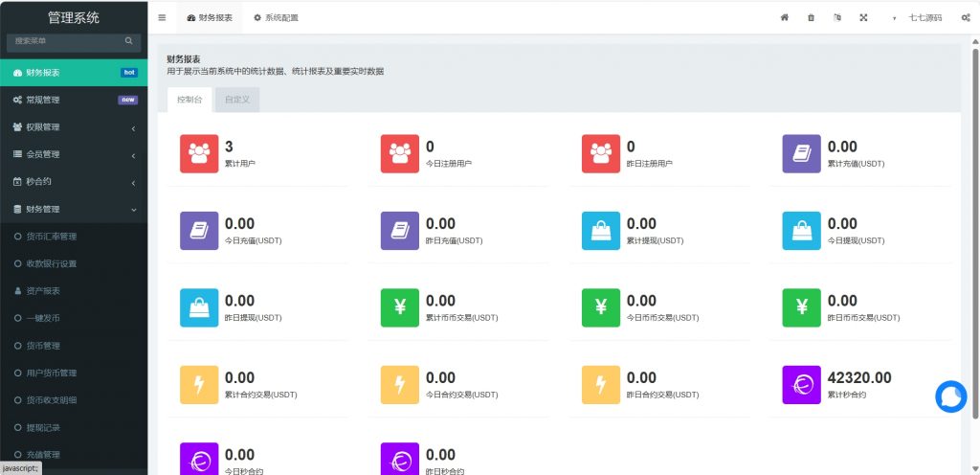Viewport: 980px width, 475px height.
Task: Expand the 权限管理 sidebar menu
Action: (x=74, y=126)
